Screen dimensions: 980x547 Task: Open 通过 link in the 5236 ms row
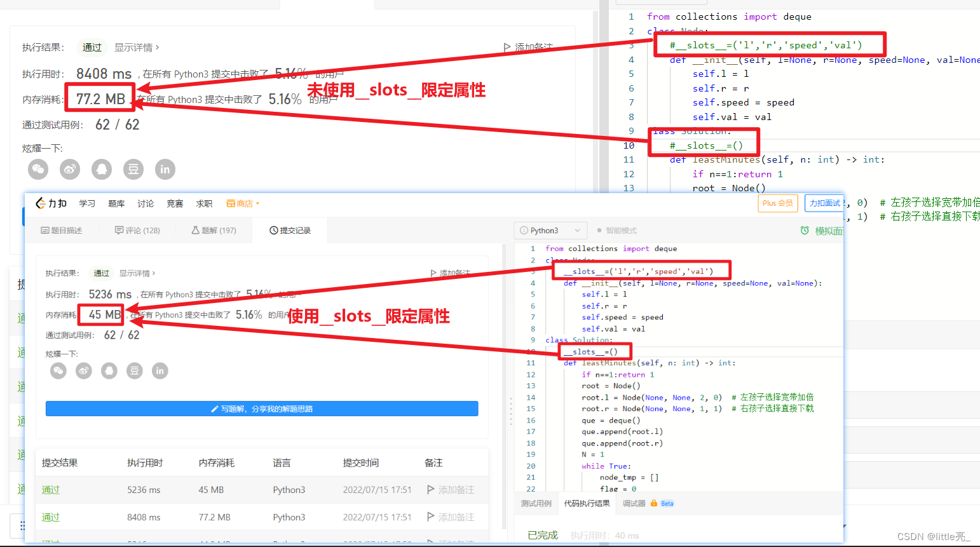[x=50, y=489]
